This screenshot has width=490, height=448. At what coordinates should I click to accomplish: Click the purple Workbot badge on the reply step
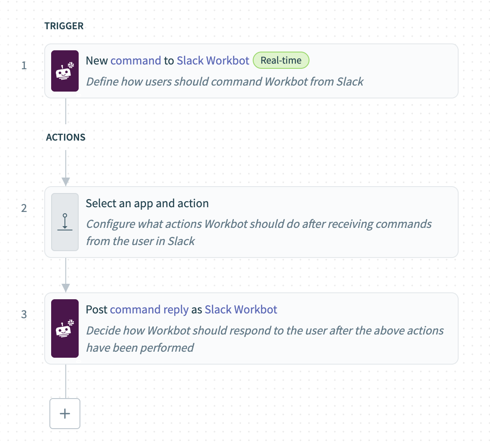(x=65, y=328)
